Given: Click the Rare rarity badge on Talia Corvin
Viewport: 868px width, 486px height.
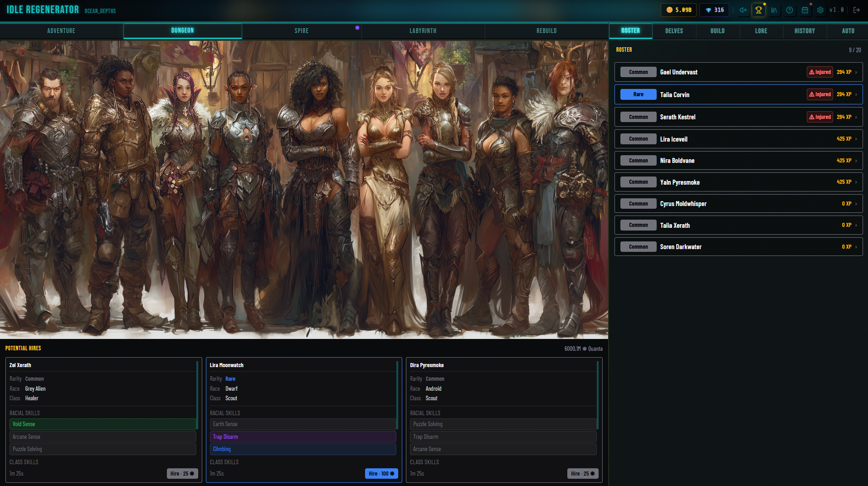Looking at the screenshot, I should pyautogui.click(x=638, y=94).
